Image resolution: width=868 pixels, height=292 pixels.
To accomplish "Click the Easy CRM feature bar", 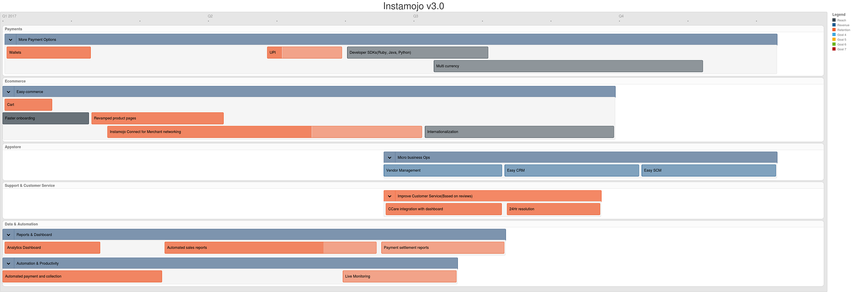I will coord(572,171).
